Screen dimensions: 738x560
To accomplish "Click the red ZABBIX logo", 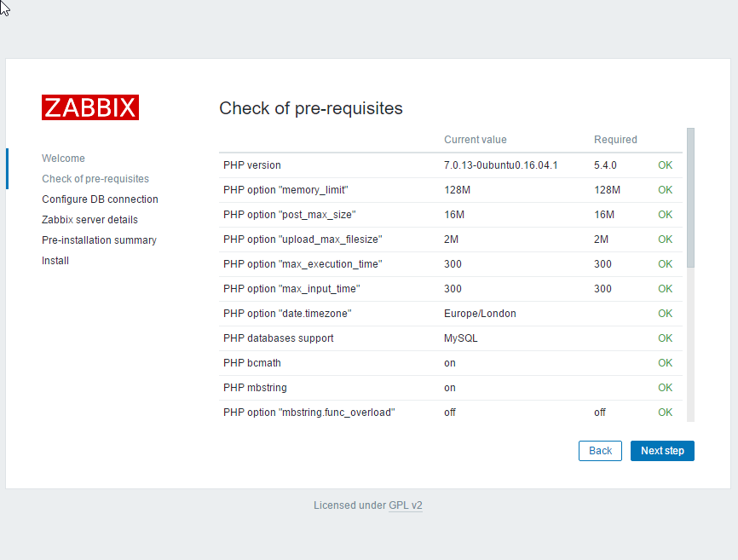I will [89, 107].
